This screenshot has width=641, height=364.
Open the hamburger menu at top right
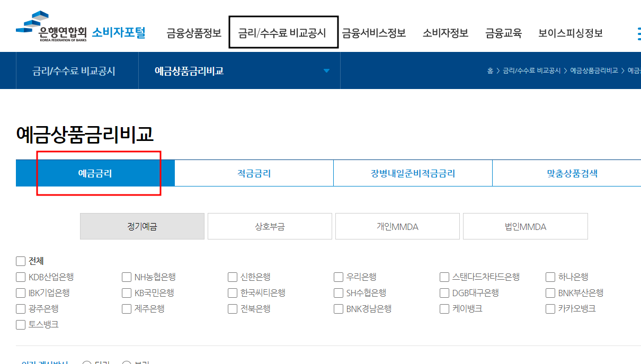pos(638,32)
